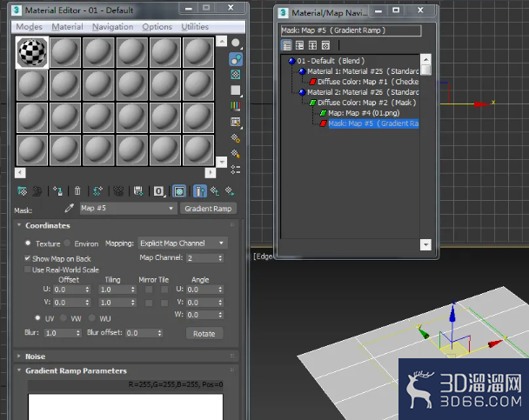
Task: Toggle the V Tile checkbox
Action: point(164,303)
